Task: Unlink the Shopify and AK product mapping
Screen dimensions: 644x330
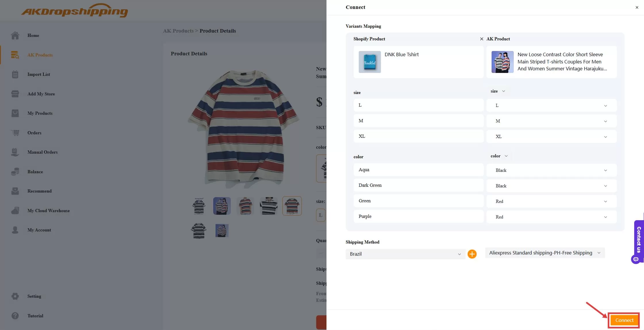Action: (x=482, y=39)
